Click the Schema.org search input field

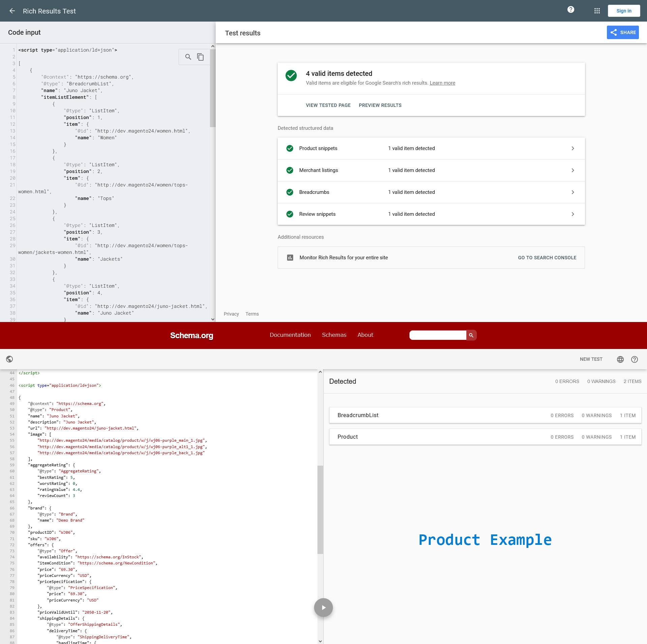437,335
